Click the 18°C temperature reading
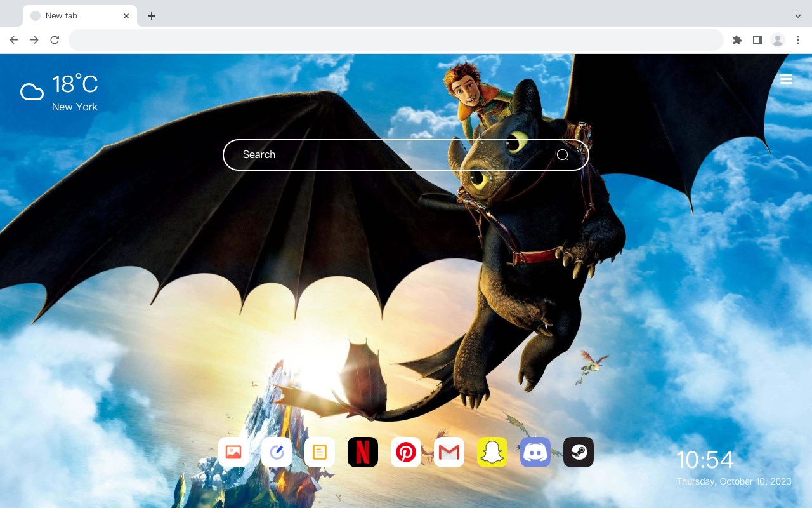This screenshot has height=508, width=812. [x=75, y=84]
